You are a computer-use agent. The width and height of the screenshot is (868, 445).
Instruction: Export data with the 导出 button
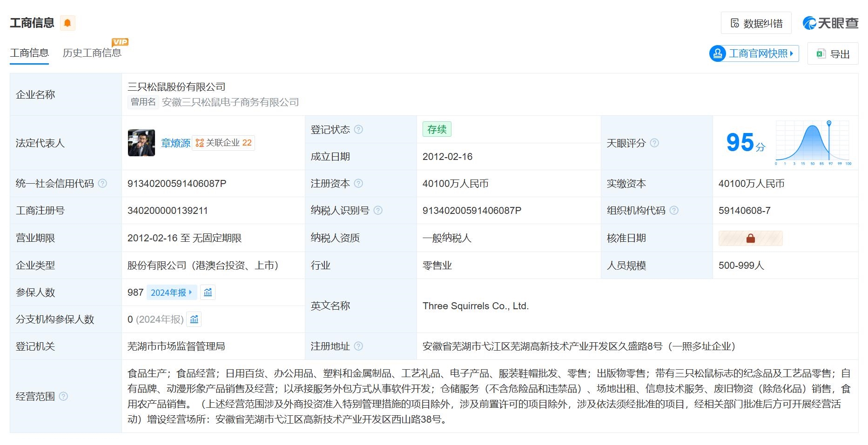point(833,54)
